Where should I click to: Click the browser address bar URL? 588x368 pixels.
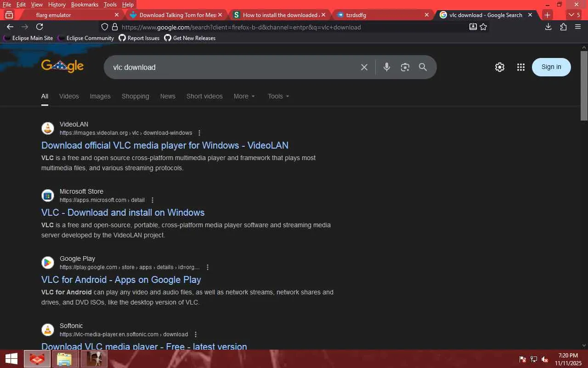tap(241, 27)
